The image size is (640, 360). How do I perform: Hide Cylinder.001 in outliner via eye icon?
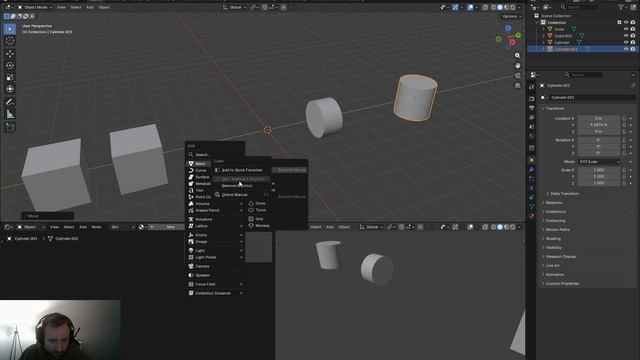pyautogui.click(x=626, y=49)
